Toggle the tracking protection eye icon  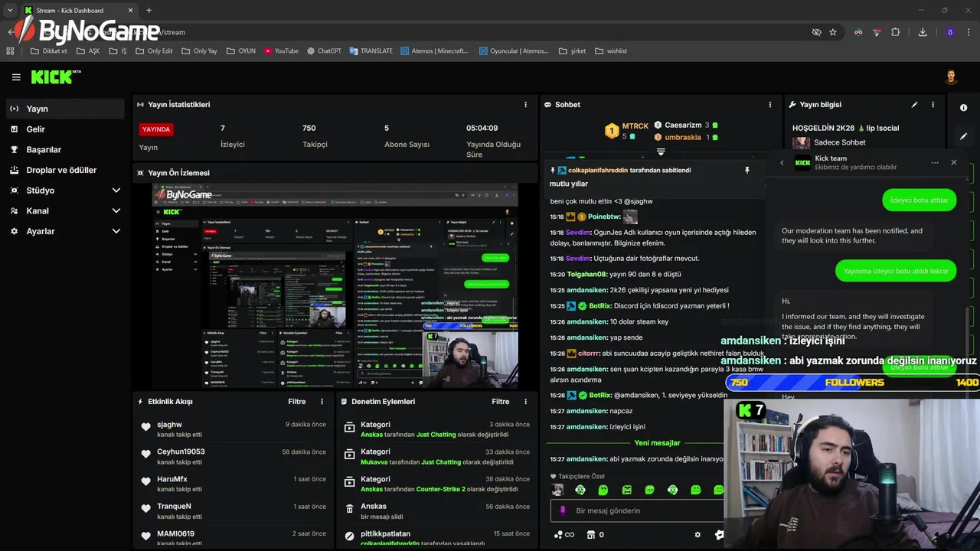pyautogui.click(x=816, y=32)
